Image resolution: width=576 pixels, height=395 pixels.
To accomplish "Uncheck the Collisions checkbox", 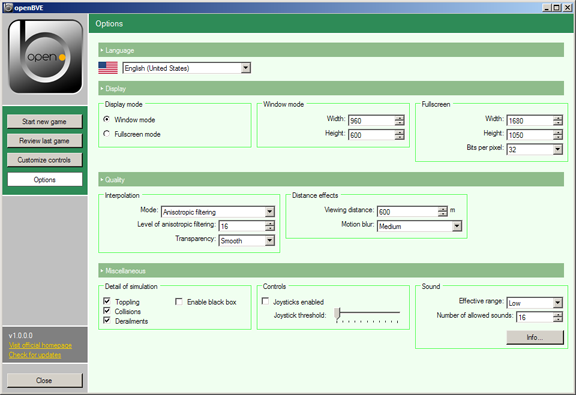I will (107, 311).
